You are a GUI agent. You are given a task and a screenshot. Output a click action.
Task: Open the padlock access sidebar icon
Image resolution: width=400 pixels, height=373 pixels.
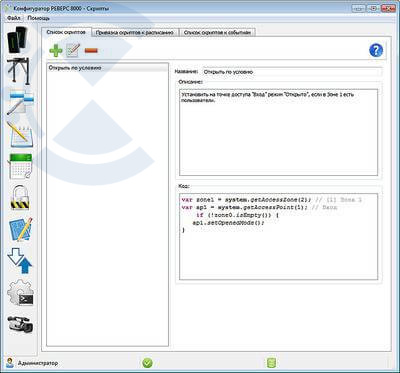coord(20,198)
